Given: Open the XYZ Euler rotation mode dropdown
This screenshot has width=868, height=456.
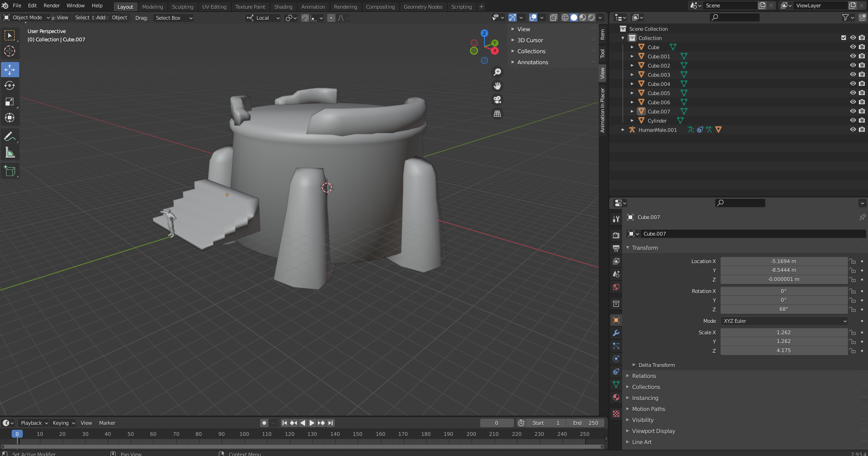Looking at the screenshot, I should 784,321.
